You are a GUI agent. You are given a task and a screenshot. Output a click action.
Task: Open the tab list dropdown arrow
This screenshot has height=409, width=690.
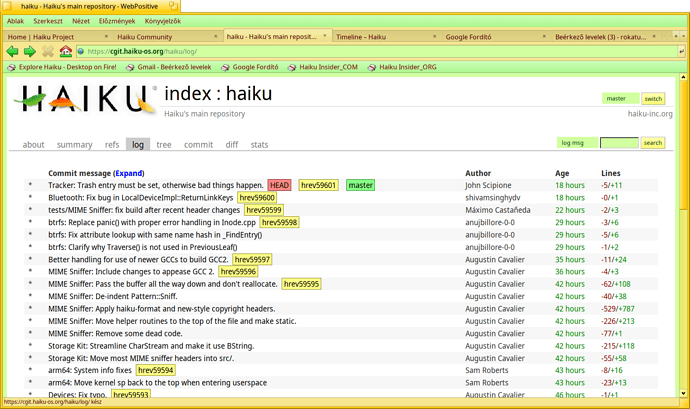pos(683,36)
